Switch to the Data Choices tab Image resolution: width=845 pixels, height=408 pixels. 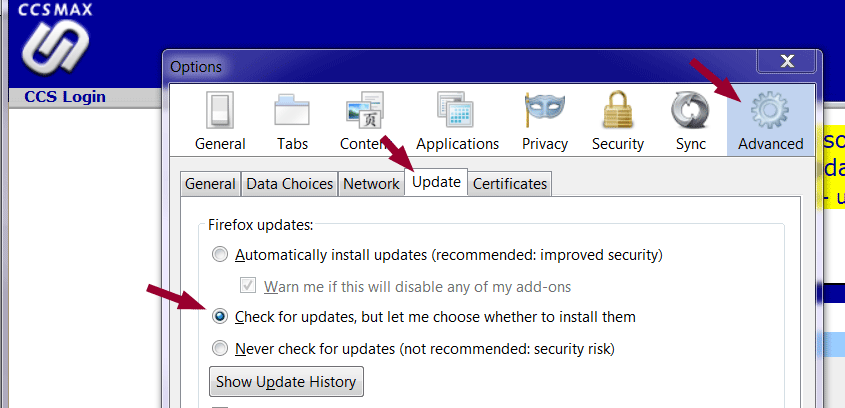(289, 184)
